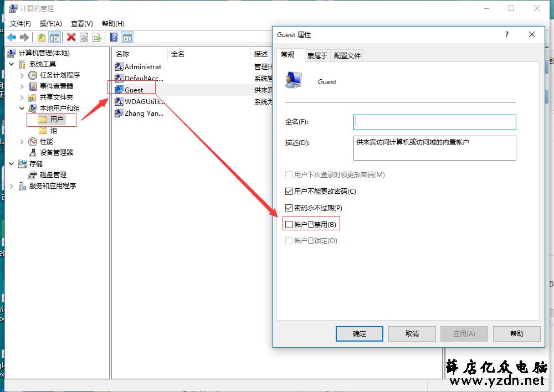This screenshot has width=554, height=392.
Task: Focus the 全名(F) input field
Action: point(434,122)
